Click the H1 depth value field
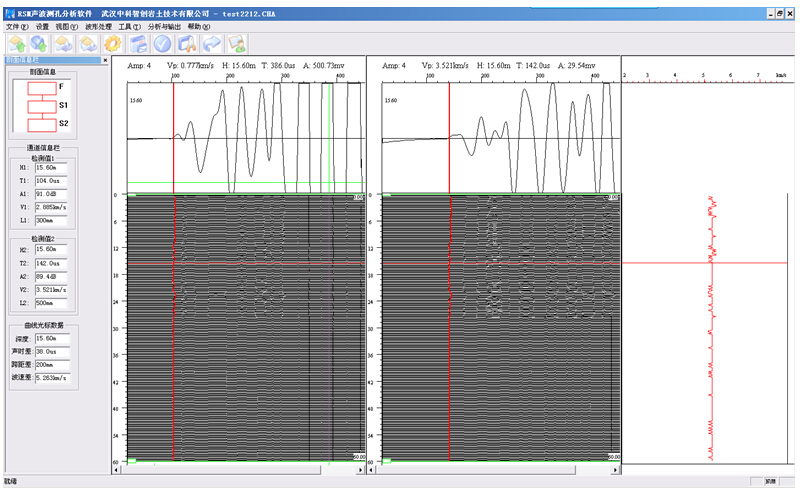 tap(51, 168)
